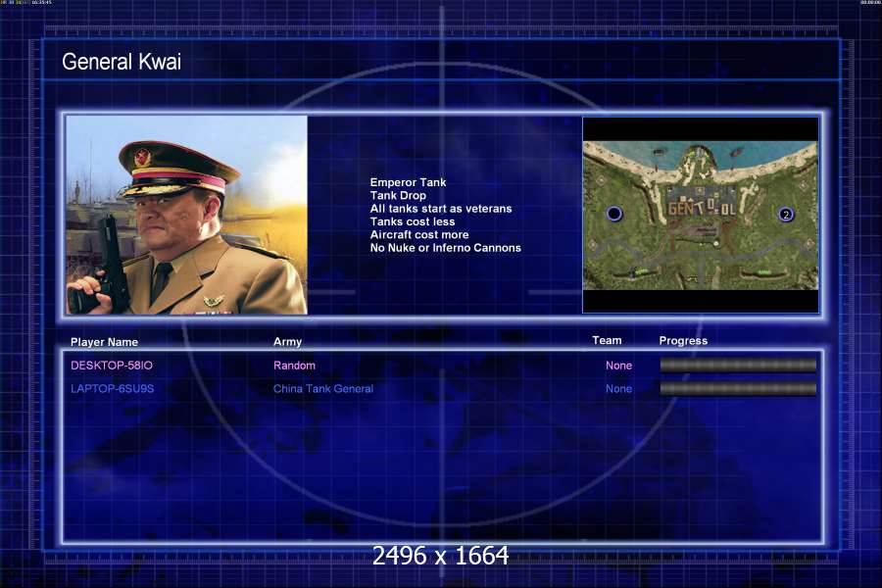
Task: Click the 'Tank Drop' trait line
Action: (x=398, y=195)
